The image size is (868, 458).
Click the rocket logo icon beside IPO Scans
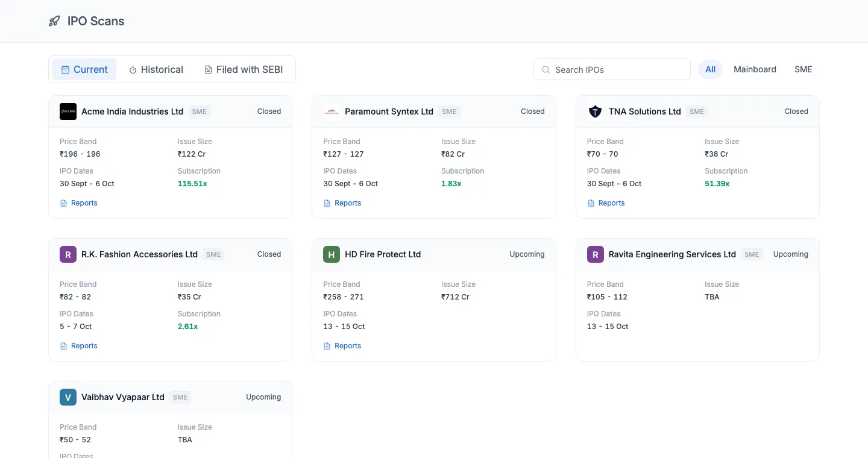click(54, 21)
